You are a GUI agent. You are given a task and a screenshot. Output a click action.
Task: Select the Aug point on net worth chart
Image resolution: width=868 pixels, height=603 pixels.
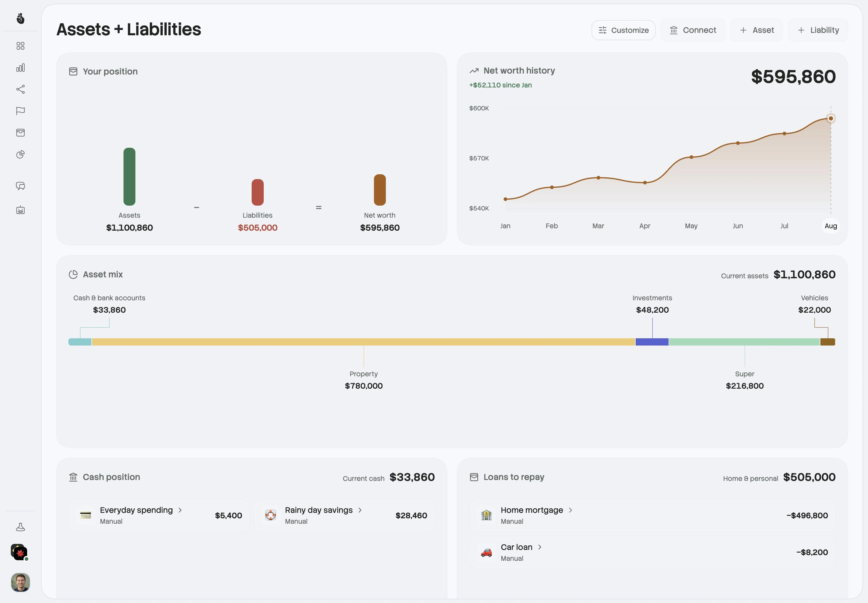[831, 118]
